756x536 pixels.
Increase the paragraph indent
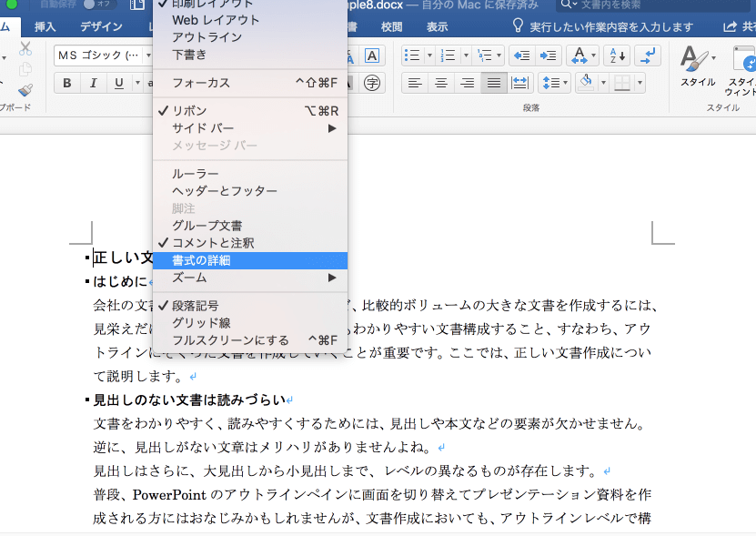click(549, 56)
